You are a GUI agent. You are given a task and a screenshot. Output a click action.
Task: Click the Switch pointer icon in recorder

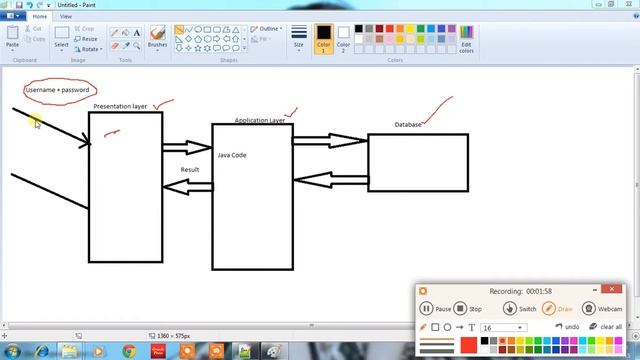[509, 309]
